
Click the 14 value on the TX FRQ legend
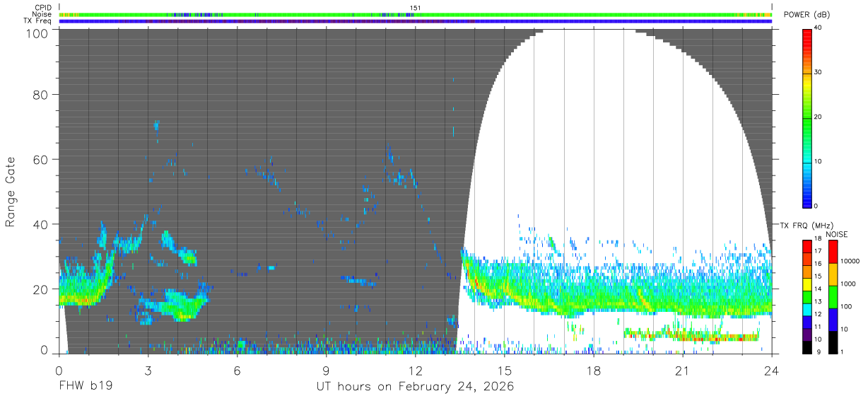[x=819, y=289]
